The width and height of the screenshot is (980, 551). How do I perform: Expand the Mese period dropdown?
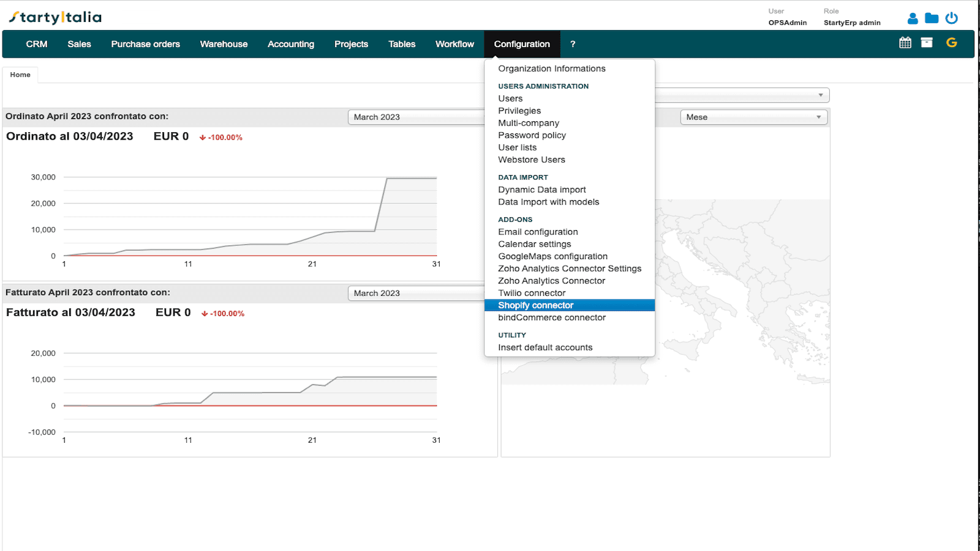[753, 118]
